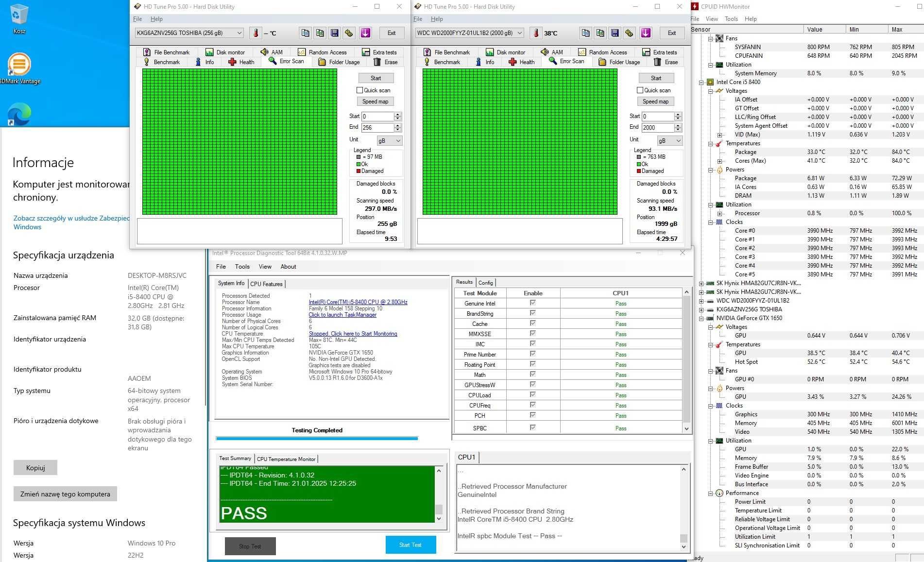Expand KXG6AZNV256G TOSHIBA node in HWMonitor
The height and width of the screenshot is (562, 924).
tap(702, 310)
